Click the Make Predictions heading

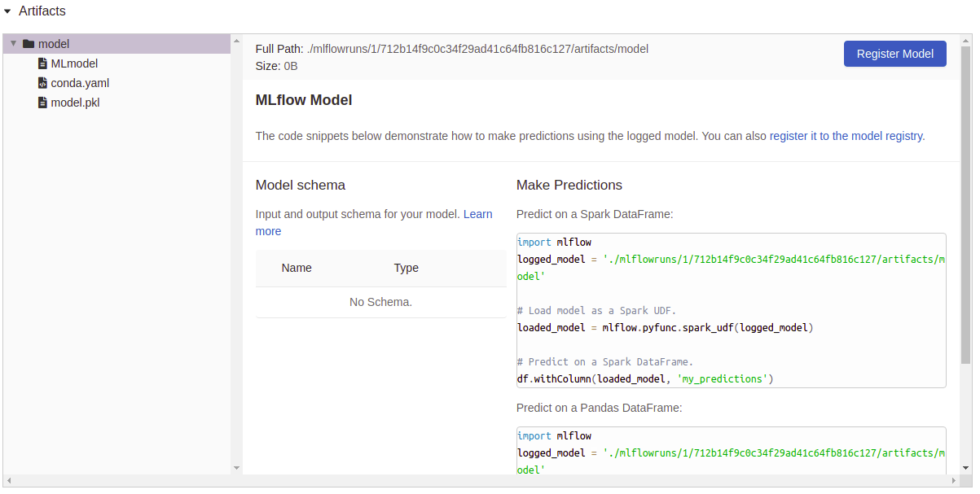[569, 185]
